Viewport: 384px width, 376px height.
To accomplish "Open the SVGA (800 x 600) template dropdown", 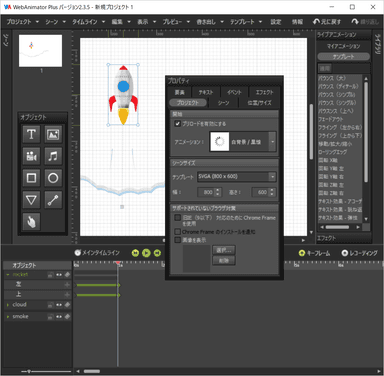I will (x=236, y=176).
